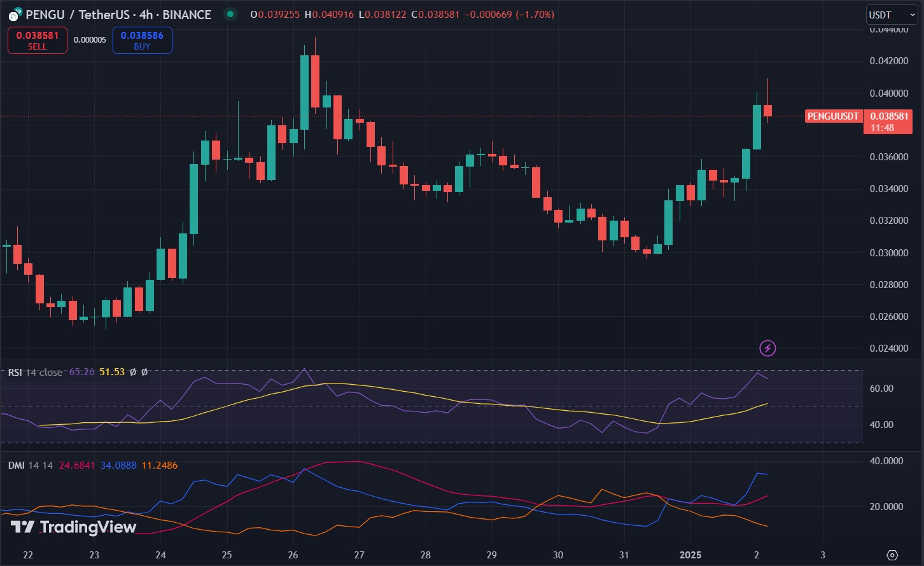Click the RSI value 65.26
This screenshot has height=566, width=924.
pyautogui.click(x=81, y=372)
